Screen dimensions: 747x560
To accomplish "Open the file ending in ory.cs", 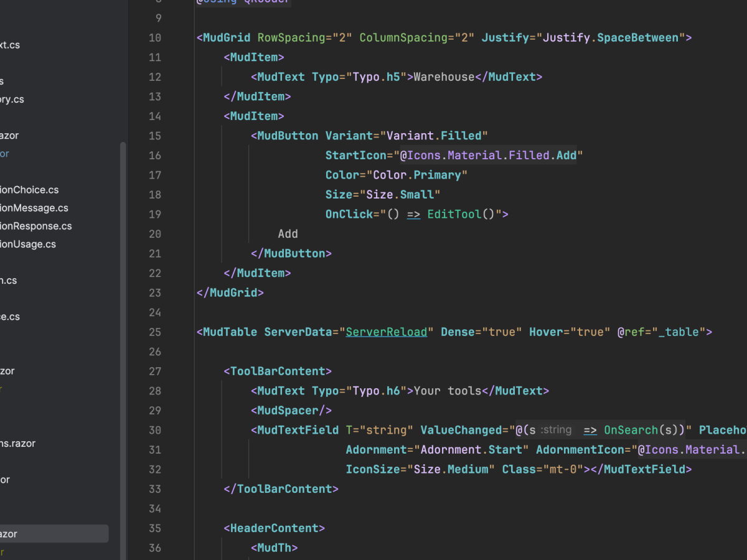I will click(x=12, y=99).
